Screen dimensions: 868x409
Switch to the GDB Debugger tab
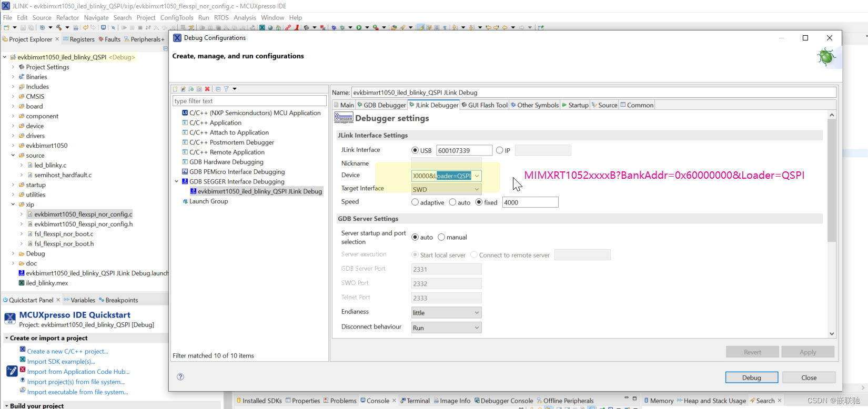(382, 105)
